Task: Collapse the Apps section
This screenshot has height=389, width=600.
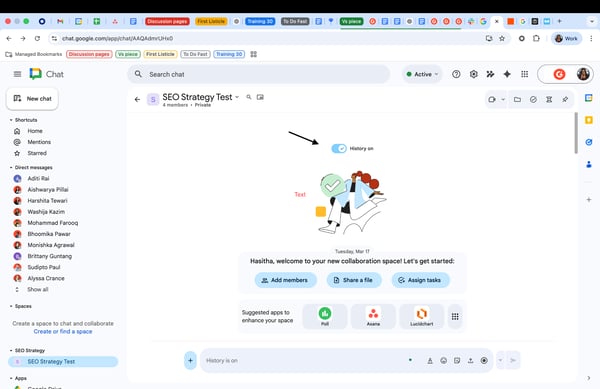Action: 11,378
